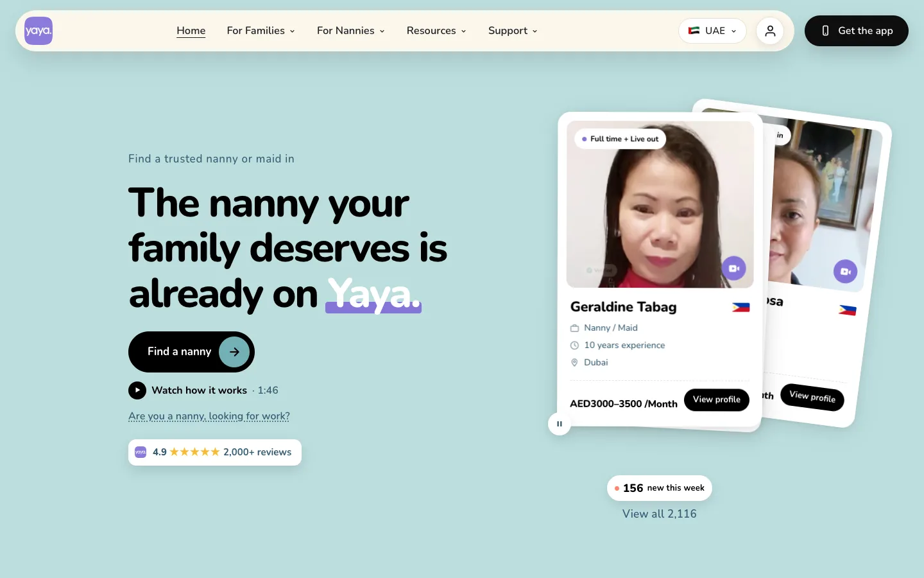
Task: Click the small Yaya icon in reviews badge
Action: pos(141,452)
